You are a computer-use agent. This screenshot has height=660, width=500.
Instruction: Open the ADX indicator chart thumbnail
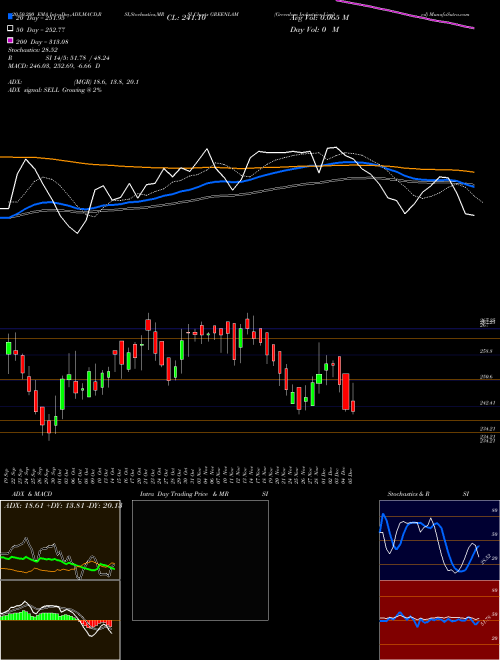pos(60,540)
